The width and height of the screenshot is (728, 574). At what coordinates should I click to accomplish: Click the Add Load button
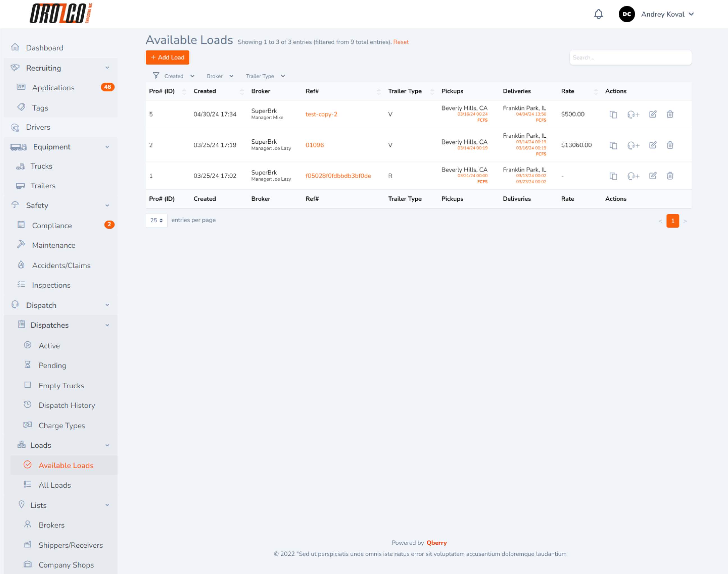pyautogui.click(x=168, y=57)
